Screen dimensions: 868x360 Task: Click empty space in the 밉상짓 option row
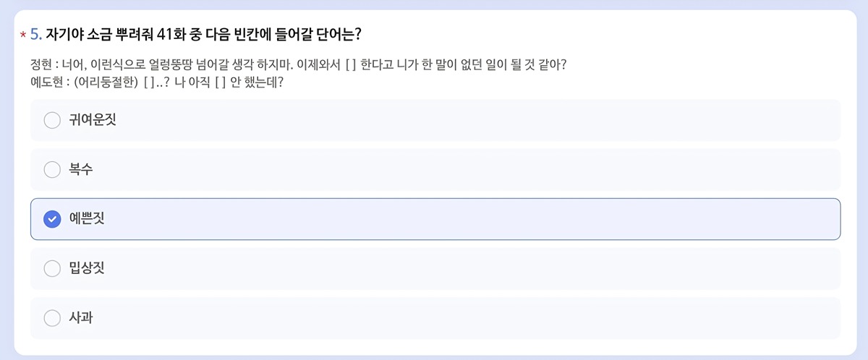[470, 268]
